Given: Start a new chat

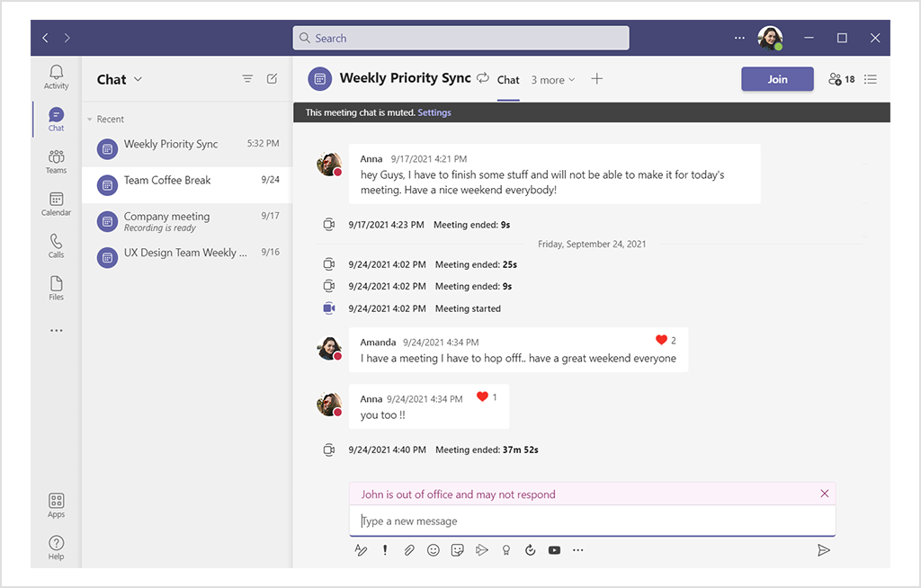Looking at the screenshot, I should [x=273, y=79].
